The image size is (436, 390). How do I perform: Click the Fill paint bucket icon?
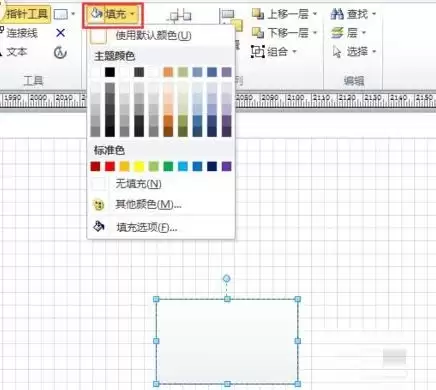click(96, 14)
